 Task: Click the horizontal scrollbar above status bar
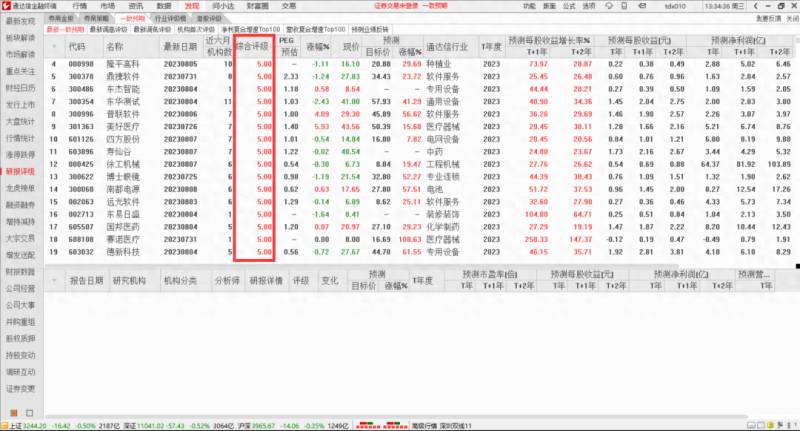pyautogui.click(x=395, y=417)
